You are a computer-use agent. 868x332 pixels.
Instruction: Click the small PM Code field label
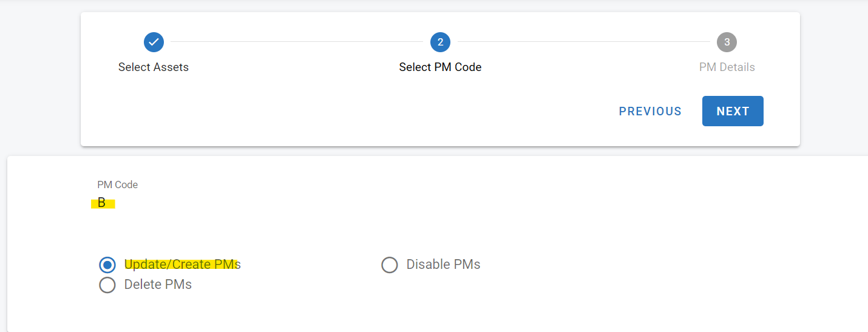(x=117, y=185)
